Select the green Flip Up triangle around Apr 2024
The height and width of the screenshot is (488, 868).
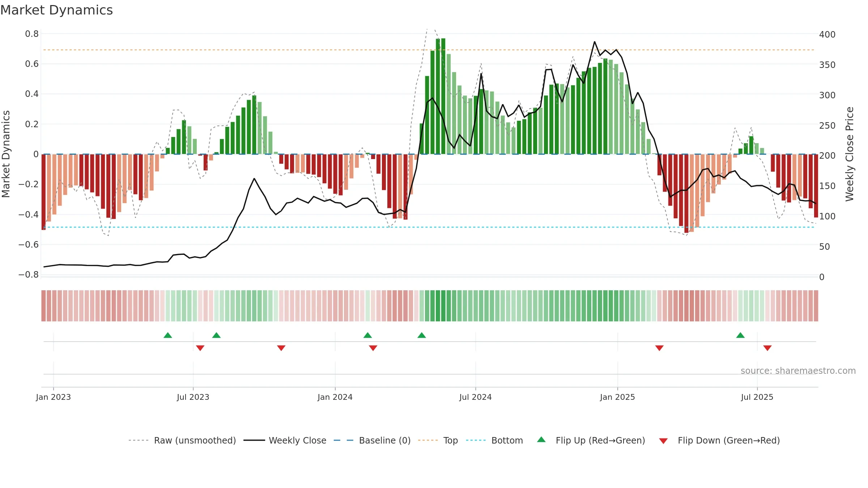click(x=422, y=335)
